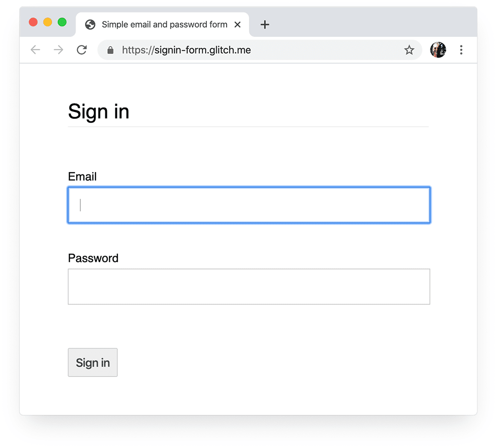Bookmark this page with the star

coord(409,50)
